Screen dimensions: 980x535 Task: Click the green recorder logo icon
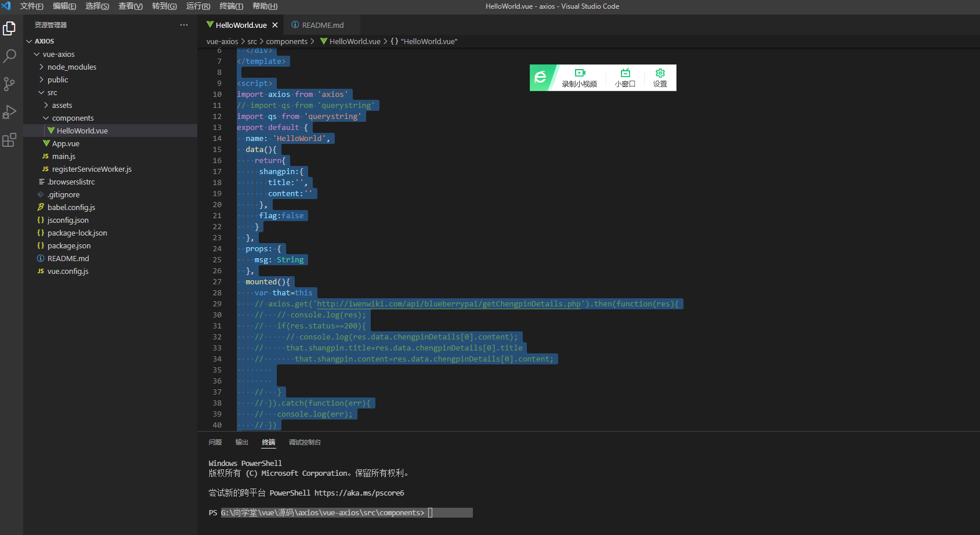point(540,77)
